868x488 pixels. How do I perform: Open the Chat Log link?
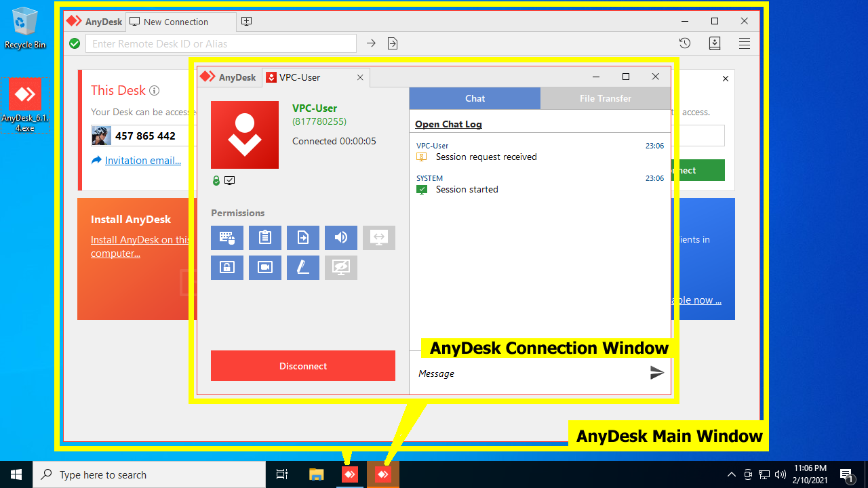[x=448, y=124]
